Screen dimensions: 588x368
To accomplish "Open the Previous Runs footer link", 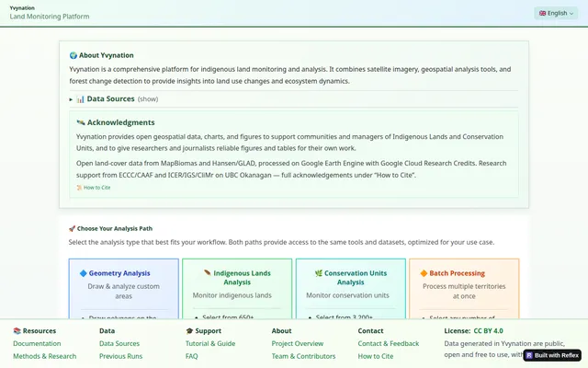I will (x=120, y=356).
